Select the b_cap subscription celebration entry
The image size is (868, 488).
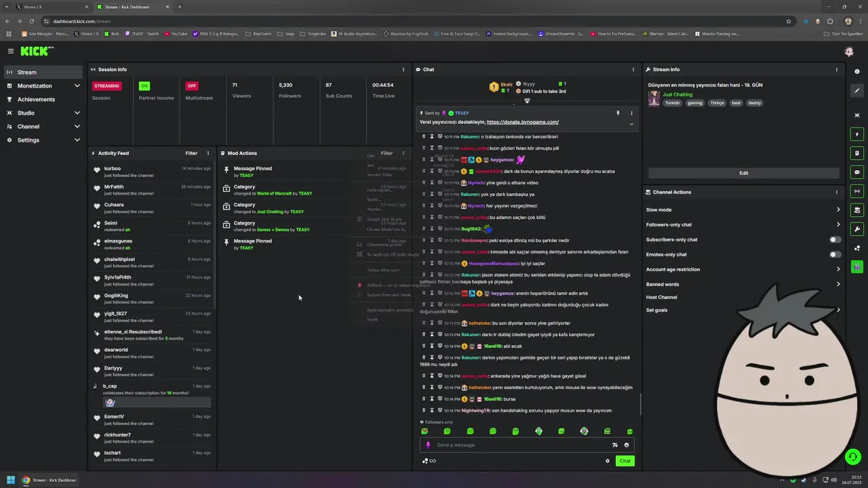click(x=153, y=396)
